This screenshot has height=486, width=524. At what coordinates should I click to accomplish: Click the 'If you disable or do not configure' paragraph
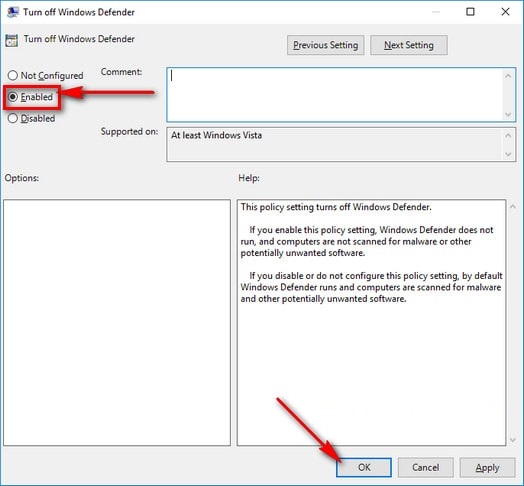click(371, 287)
